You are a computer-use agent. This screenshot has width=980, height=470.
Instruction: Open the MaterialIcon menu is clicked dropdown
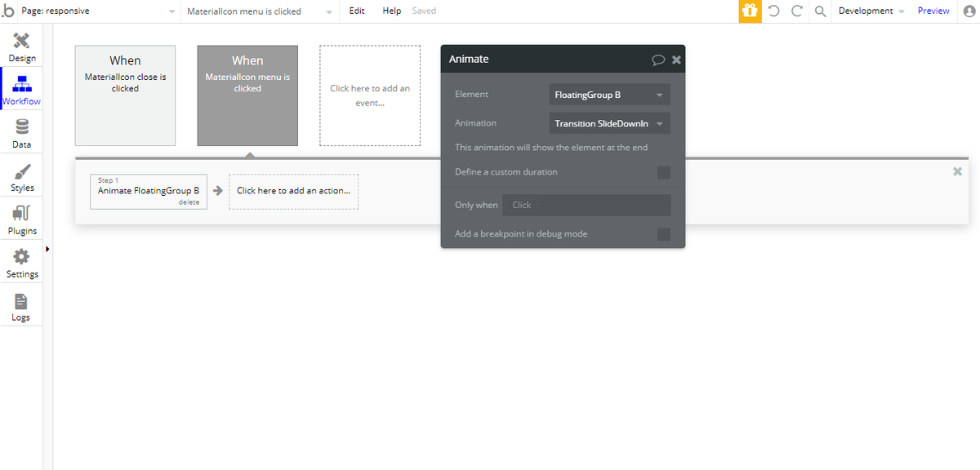[x=259, y=11]
